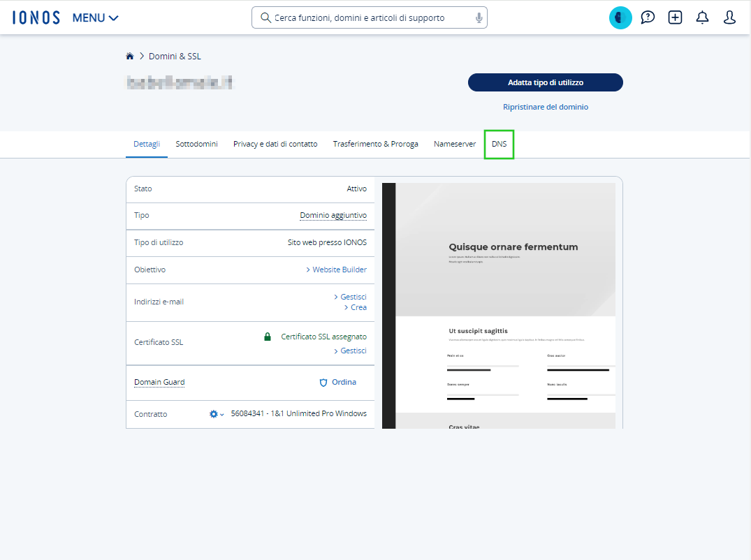Focus the search field for functions and domains
This screenshot has height=560, width=751.
coord(370,17)
